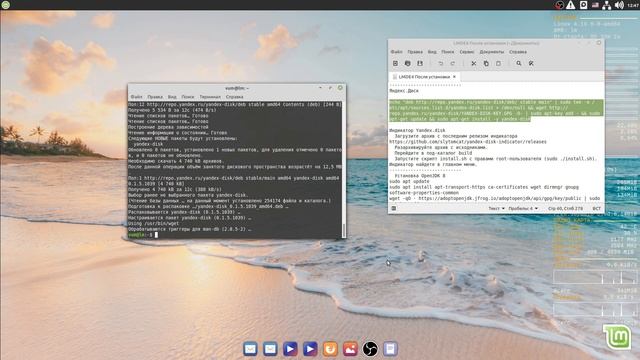Open the Вид menu in the text editor
The height and width of the screenshot is (360, 640).
tap(432, 52)
